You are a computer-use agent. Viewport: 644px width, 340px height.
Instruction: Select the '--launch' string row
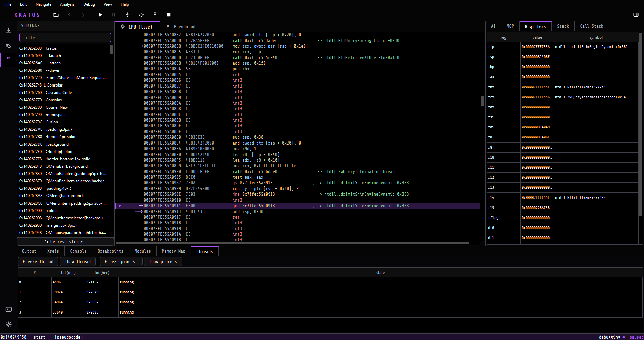coord(64,56)
